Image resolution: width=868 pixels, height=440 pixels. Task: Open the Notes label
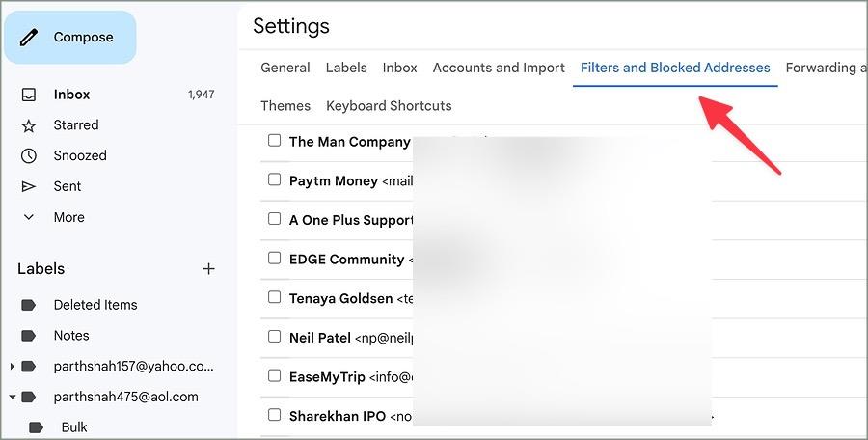tap(70, 336)
